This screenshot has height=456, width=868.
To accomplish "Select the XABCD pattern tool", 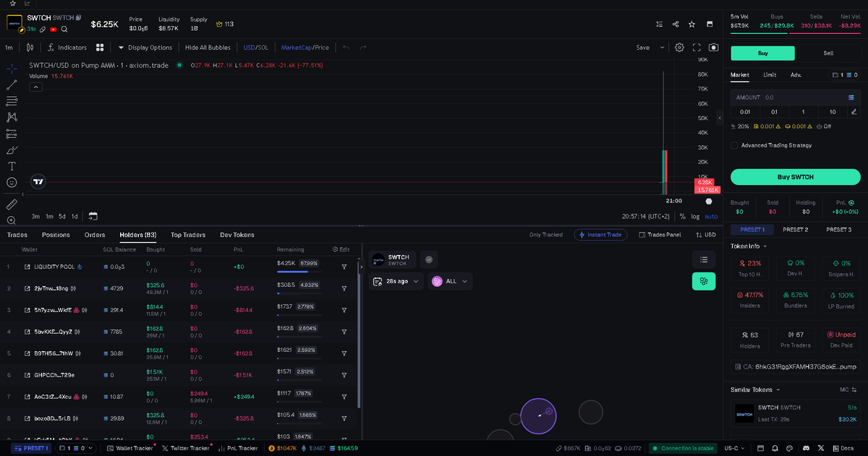I will [12, 117].
